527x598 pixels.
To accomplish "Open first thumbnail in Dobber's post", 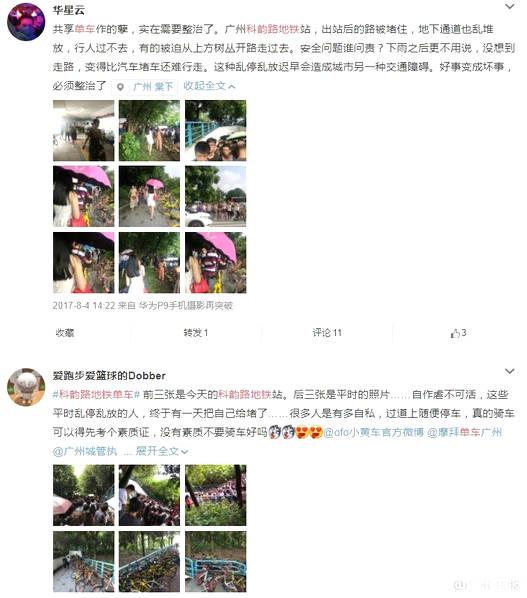I will tap(84, 495).
